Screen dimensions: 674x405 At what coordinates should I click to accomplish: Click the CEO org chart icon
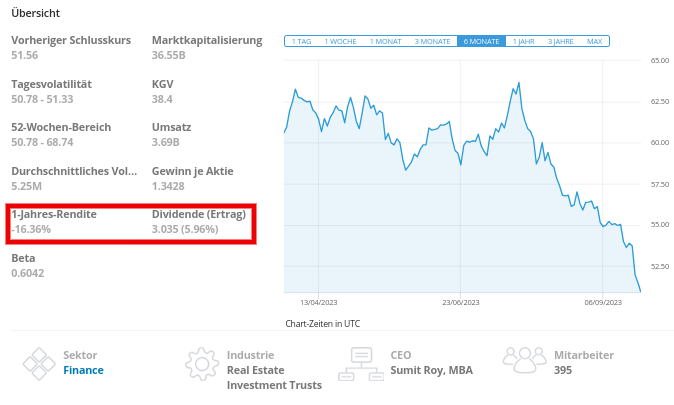click(x=361, y=364)
